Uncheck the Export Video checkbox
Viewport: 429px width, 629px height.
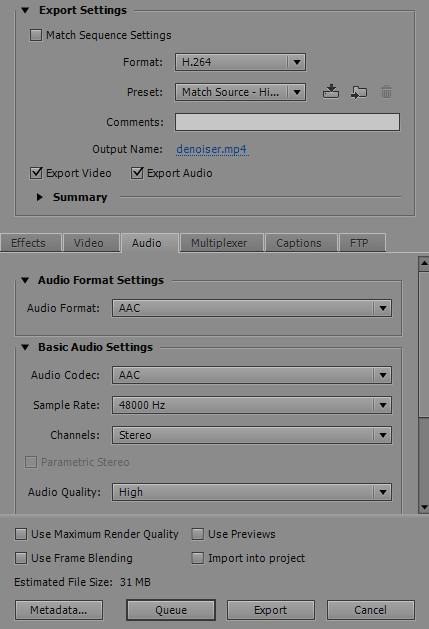tap(36, 173)
